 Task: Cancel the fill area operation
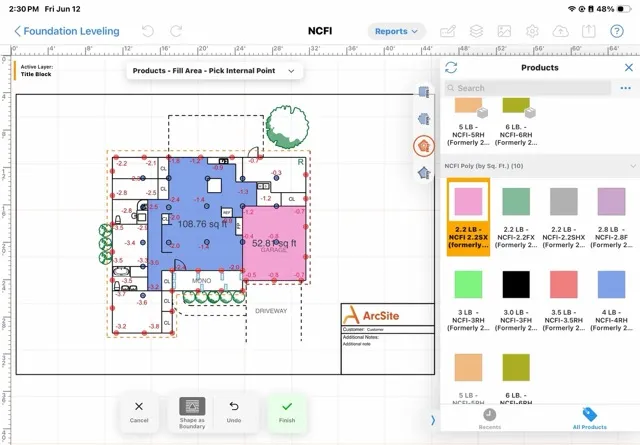pyautogui.click(x=139, y=412)
